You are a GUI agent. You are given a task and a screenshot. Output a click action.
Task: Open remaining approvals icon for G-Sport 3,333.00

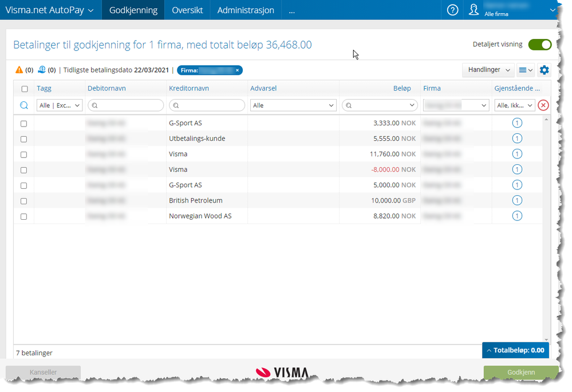517,123
